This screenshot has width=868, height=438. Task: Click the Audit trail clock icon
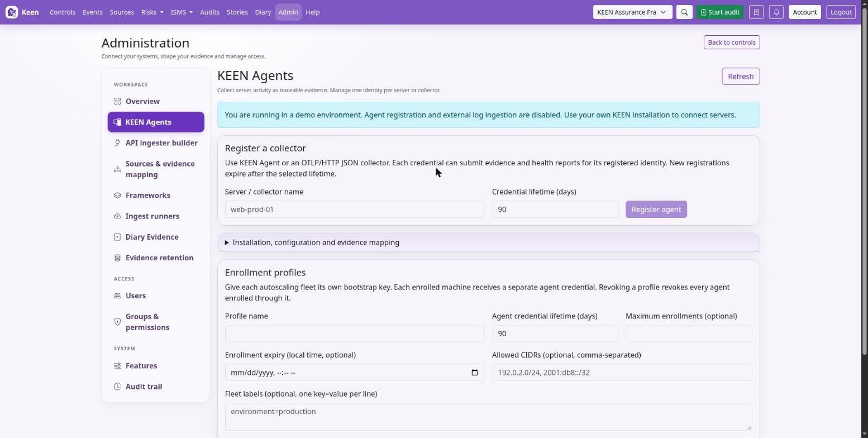(x=117, y=387)
